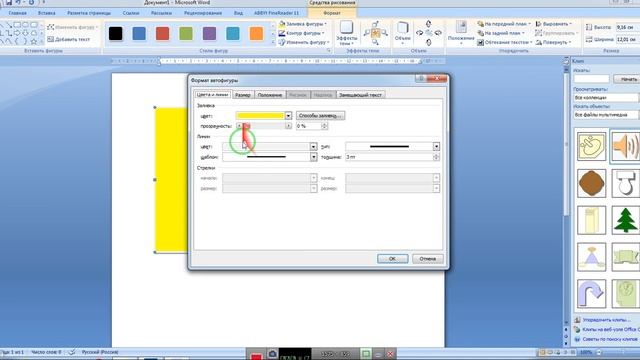This screenshot has height=360, width=640.
Task: Click the transparency percent field
Action: point(309,126)
